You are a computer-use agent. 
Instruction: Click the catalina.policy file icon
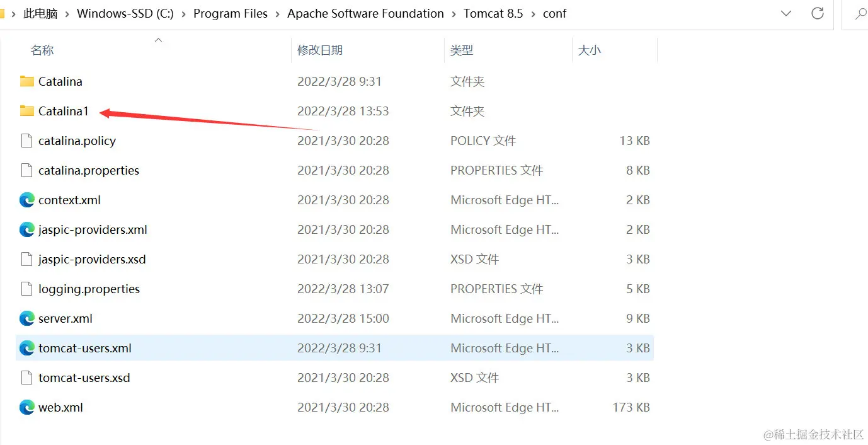point(26,141)
